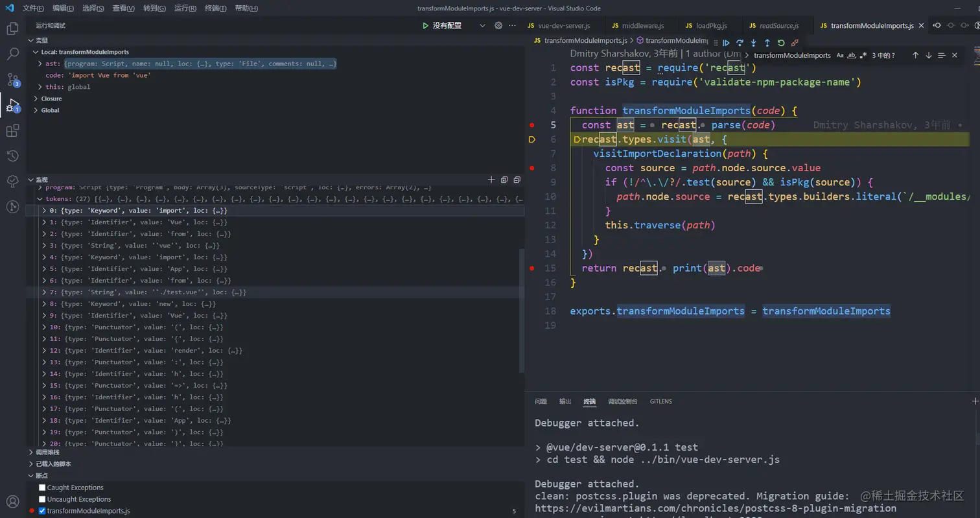Restart the debug session with the green icon

781,43
